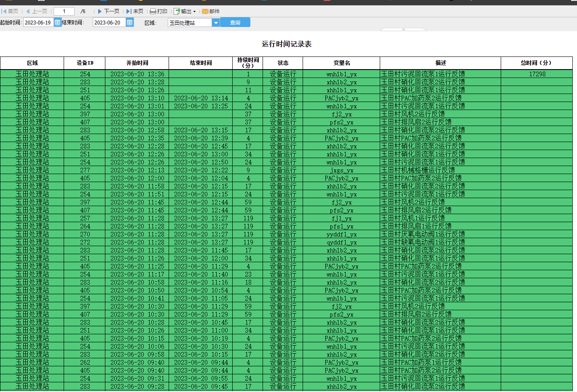Click start time cell 2023-06-20 11:17

(x=137, y=274)
